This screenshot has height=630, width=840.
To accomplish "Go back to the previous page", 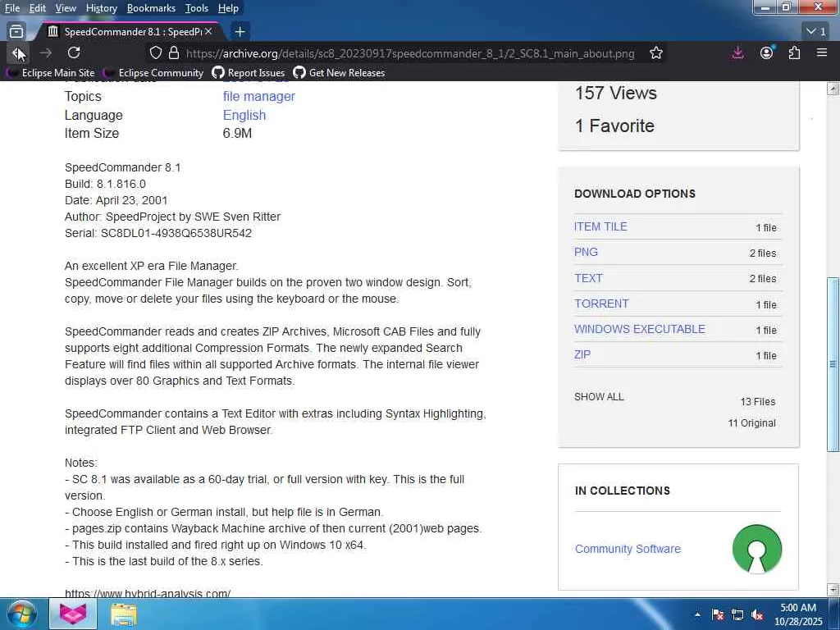I will (17, 53).
